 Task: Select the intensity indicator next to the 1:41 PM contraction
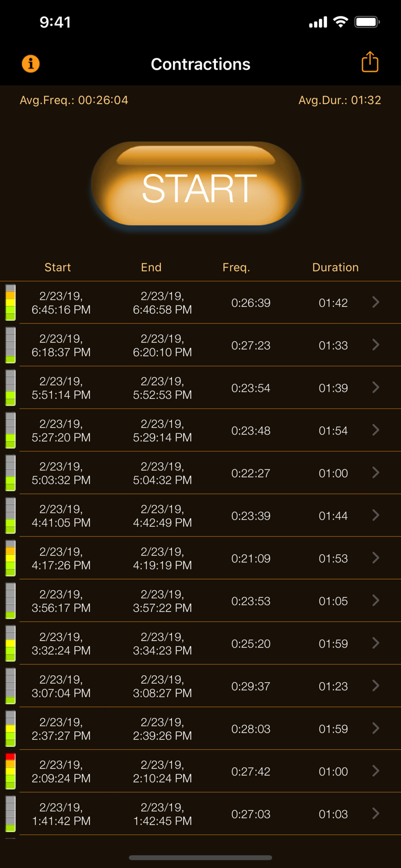pyautogui.click(x=10, y=814)
